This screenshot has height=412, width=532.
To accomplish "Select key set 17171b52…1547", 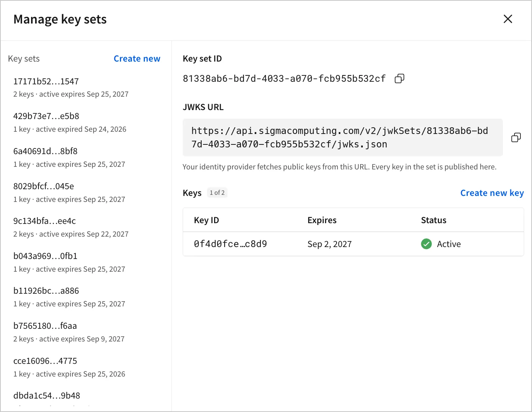I will [x=86, y=87].
